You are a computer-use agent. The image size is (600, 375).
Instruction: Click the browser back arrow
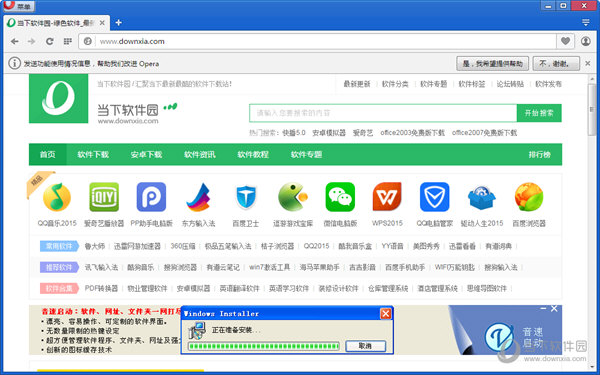click(15, 41)
